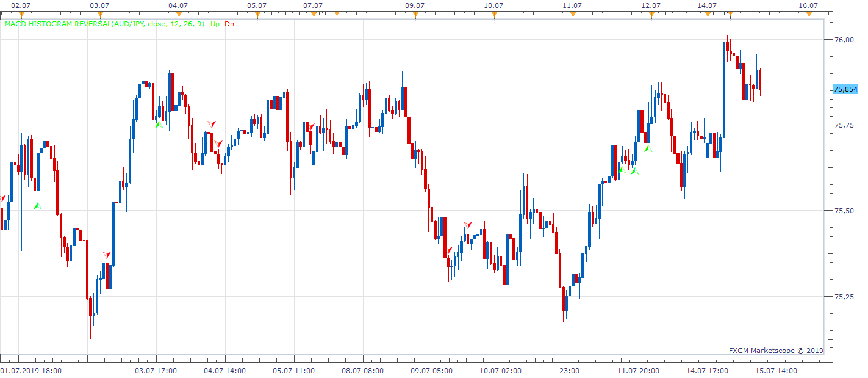This screenshot has width=868, height=378.
Task: Click the 75,50 price axis label
Action: click(x=844, y=211)
